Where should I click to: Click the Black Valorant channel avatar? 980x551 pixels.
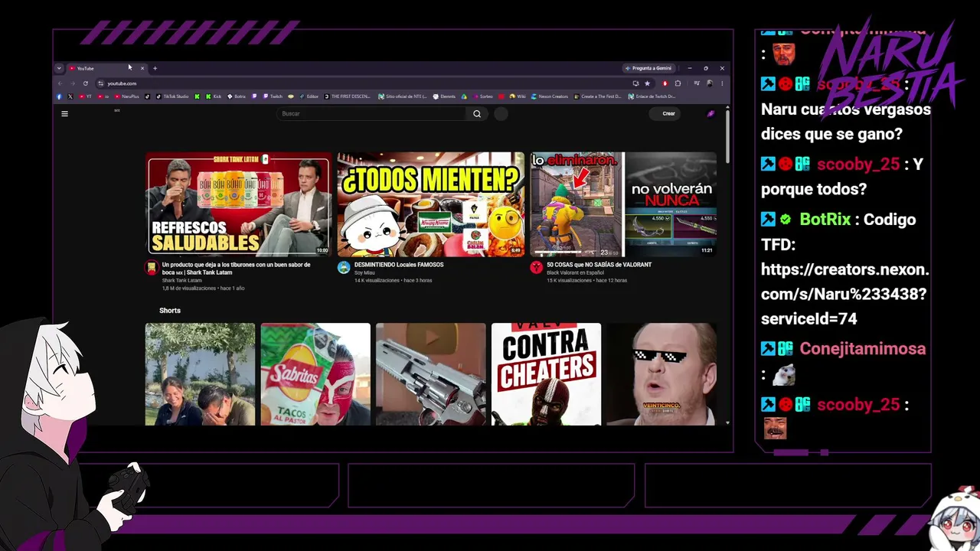(537, 267)
